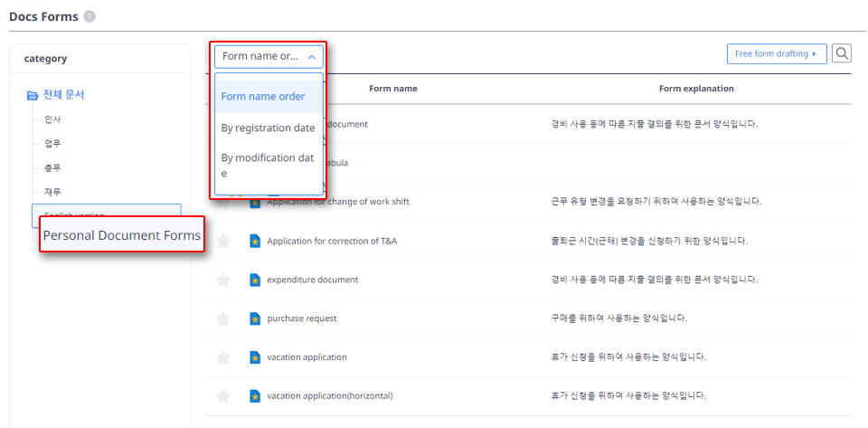Click file icon of Application for change of work shift

click(x=255, y=203)
